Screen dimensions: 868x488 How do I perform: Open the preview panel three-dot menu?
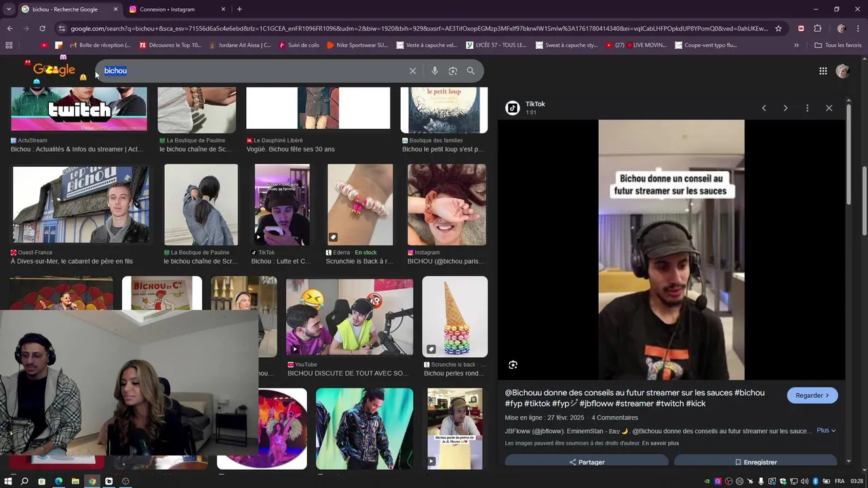807,108
